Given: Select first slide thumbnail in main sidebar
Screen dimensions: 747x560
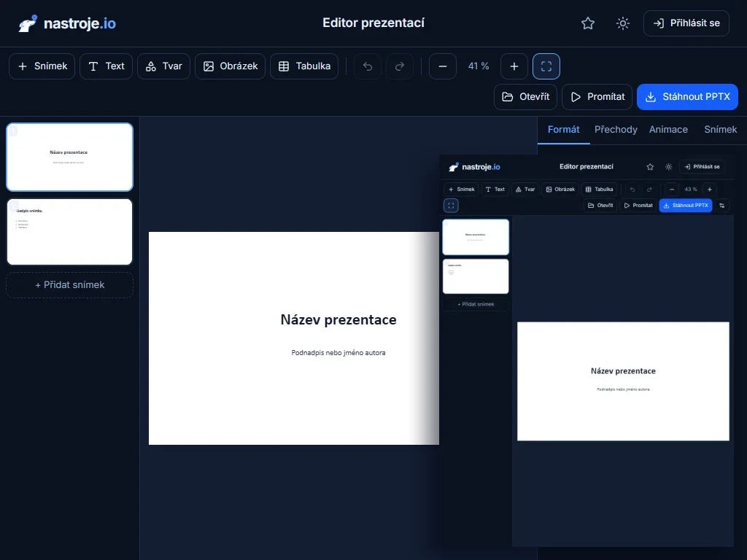Looking at the screenshot, I should click(69, 157).
